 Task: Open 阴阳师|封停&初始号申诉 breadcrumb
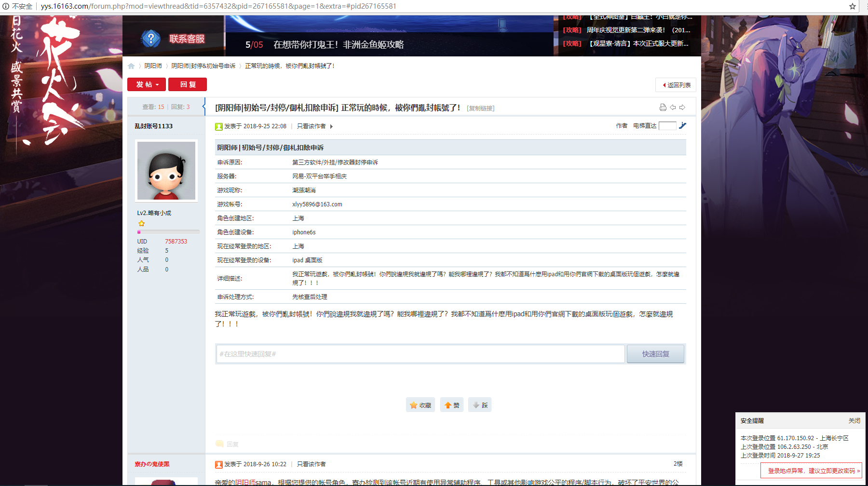pos(203,66)
